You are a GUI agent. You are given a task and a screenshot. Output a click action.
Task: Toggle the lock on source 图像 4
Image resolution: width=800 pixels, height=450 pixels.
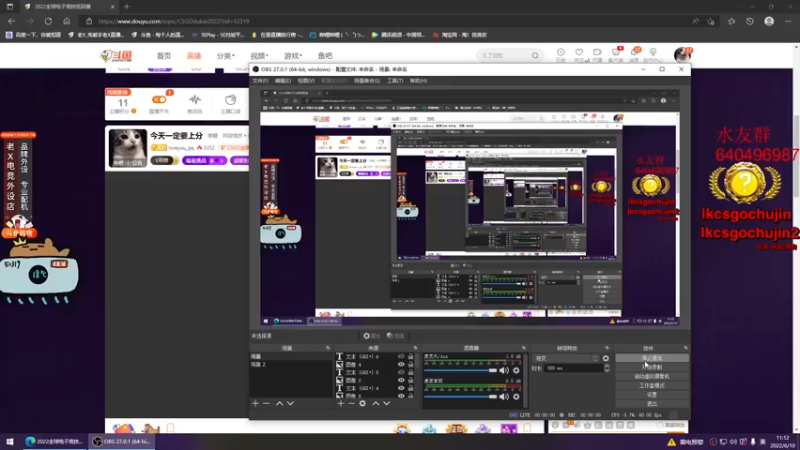pyautogui.click(x=411, y=364)
